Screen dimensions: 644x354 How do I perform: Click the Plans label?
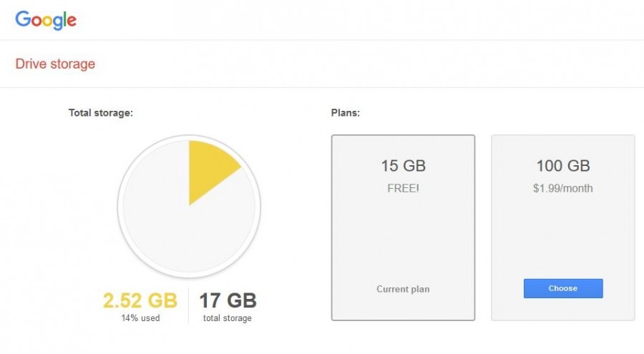pos(346,113)
